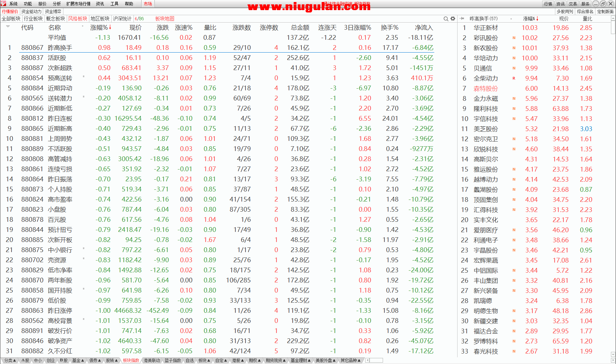Screen dimensions: 616x364
Task: Open the settings gear icon
Action: click(x=453, y=19)
